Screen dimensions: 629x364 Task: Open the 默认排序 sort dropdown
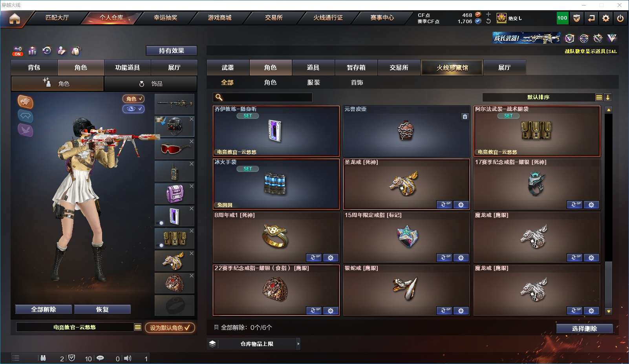click(x=538, y=97)
